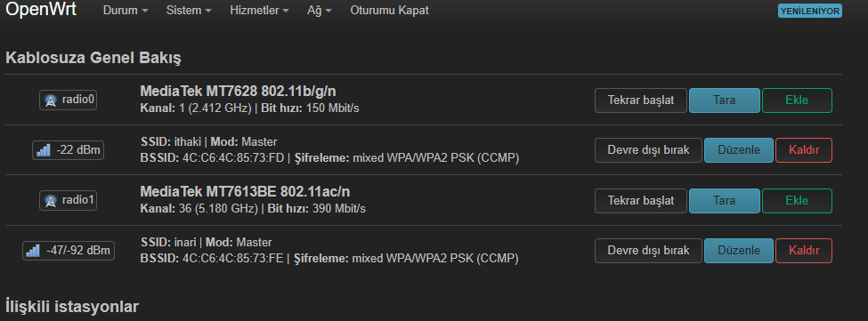This screenshot has height=321, width=868.
Task: Click Tara to scan on radio0
Action: pyautogui.click(x=724, y=100)
